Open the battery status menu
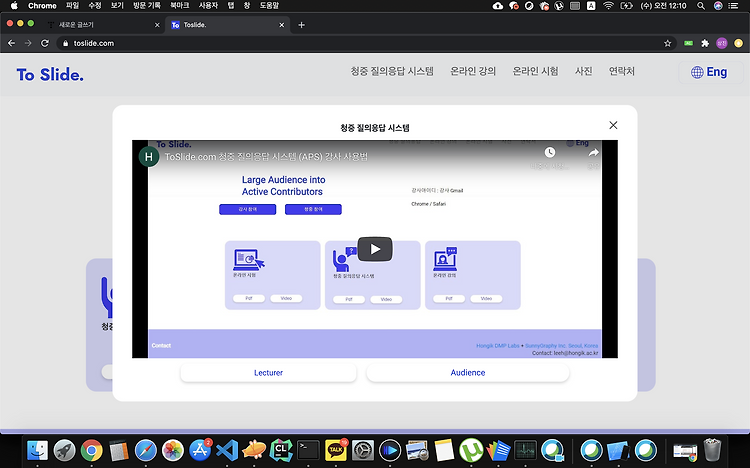The height and width of the screenshot is (468, 750). 626,6
